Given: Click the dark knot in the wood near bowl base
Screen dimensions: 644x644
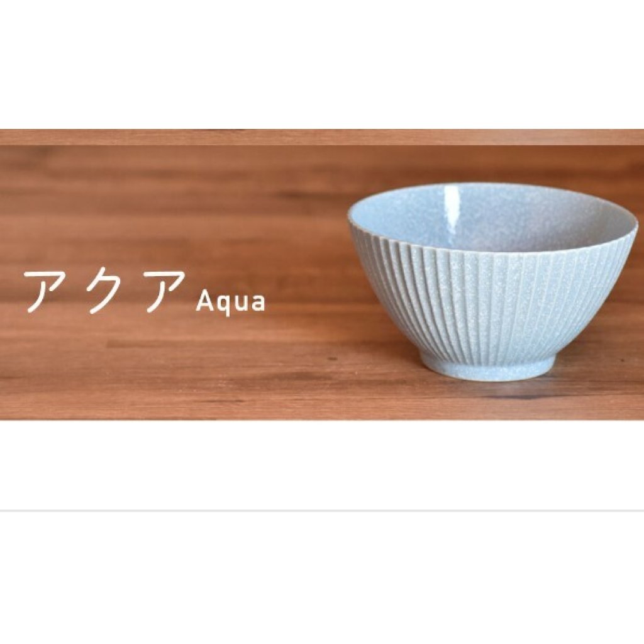Looking at the screenshot, I should [331, 358].
